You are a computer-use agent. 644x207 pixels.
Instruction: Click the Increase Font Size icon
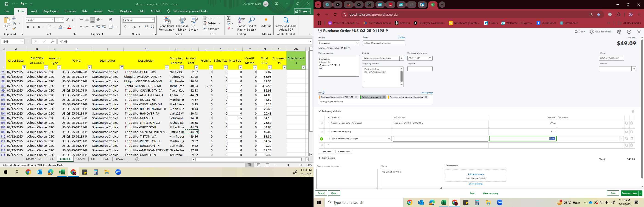tap(67, 20)
